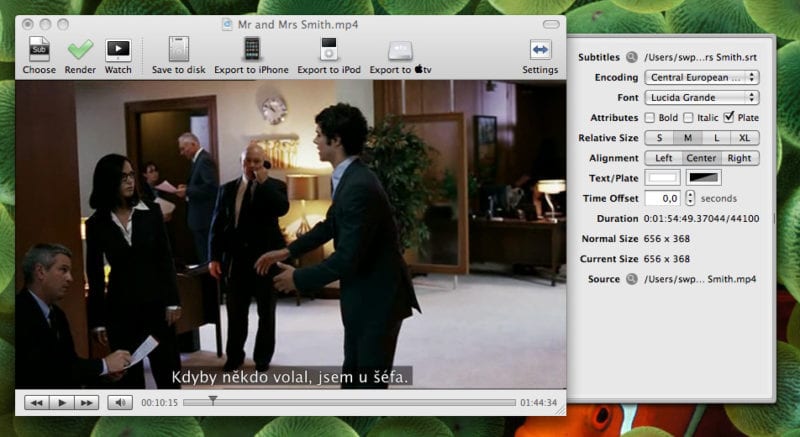
Task: Align subtitles Right
Action: (740, 158)
